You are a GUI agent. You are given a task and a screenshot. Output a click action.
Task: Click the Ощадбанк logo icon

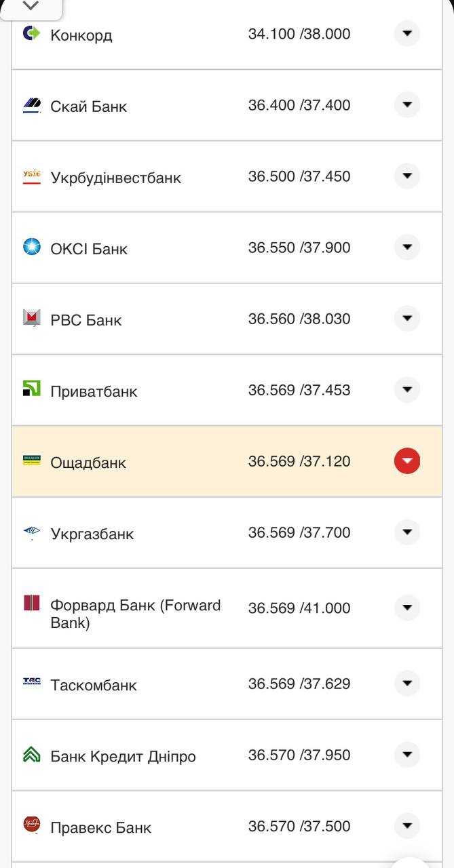(x=32, y=460)
